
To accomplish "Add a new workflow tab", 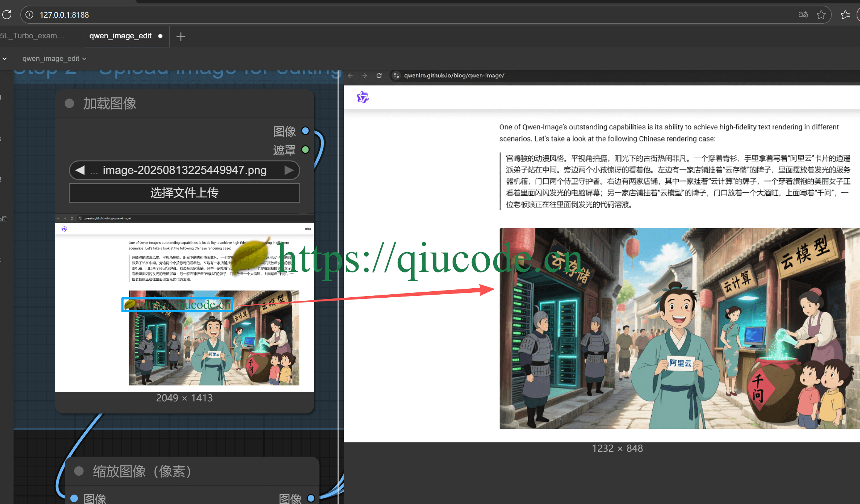I will (x=181, y=36).
